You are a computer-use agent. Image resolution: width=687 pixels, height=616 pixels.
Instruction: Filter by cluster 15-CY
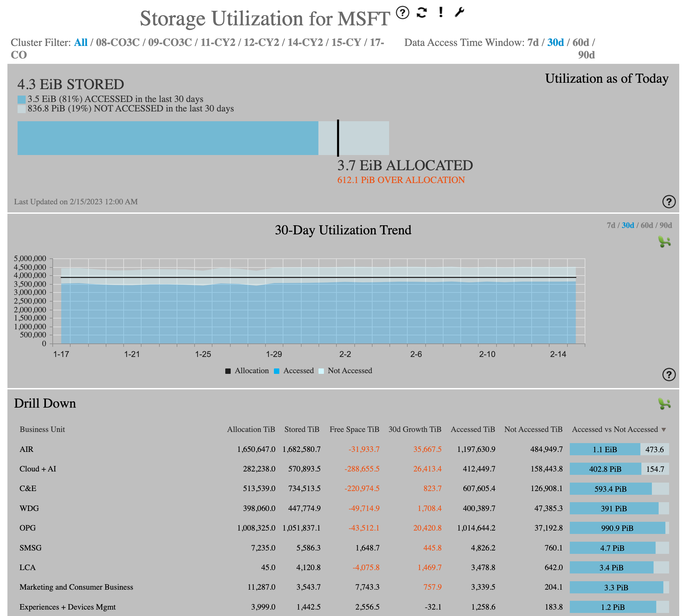346,42
